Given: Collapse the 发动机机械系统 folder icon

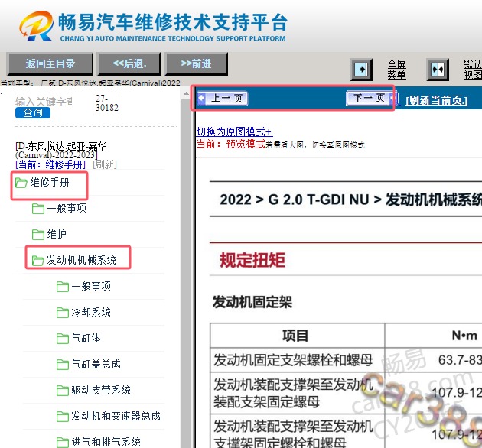Looking at the screenshot, I should pos(37,261).
